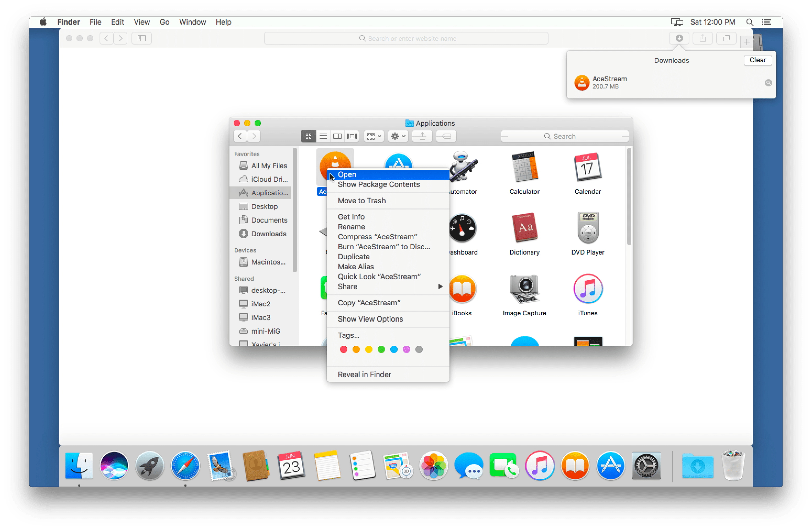The image size is (812, 529).
Task: Choose Move to Trash in context menu
Action: click(x=362, y=201)
